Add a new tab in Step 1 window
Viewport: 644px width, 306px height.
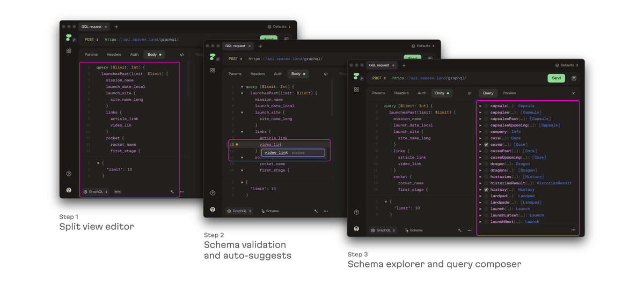pyautogui.click(x=116, y=27)
